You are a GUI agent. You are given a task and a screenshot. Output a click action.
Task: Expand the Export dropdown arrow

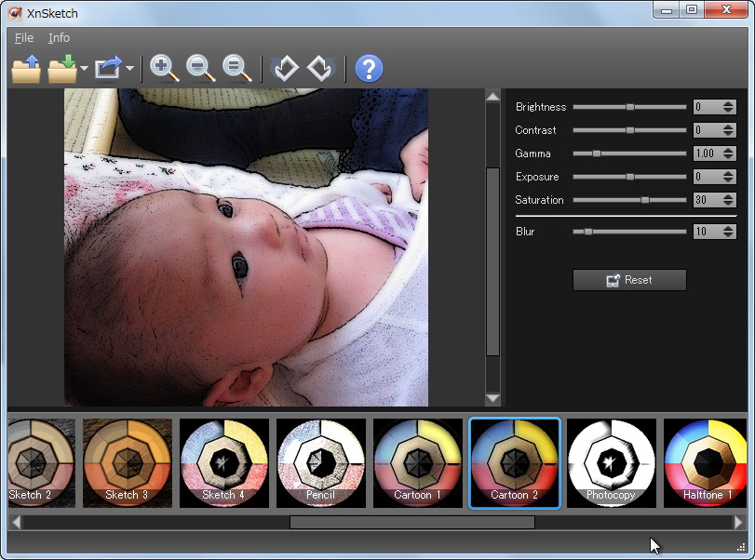(129, 68)
